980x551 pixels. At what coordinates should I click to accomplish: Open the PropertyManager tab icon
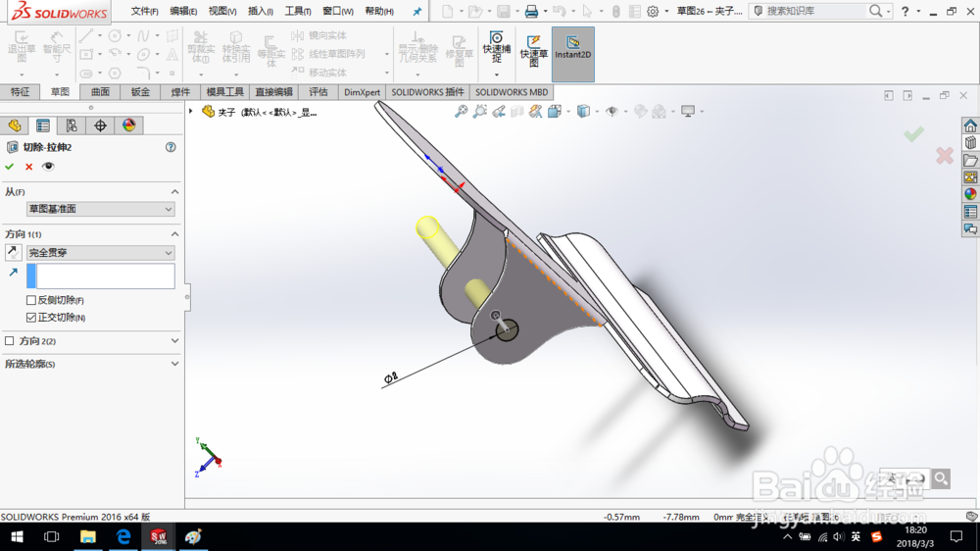(42, 125)
